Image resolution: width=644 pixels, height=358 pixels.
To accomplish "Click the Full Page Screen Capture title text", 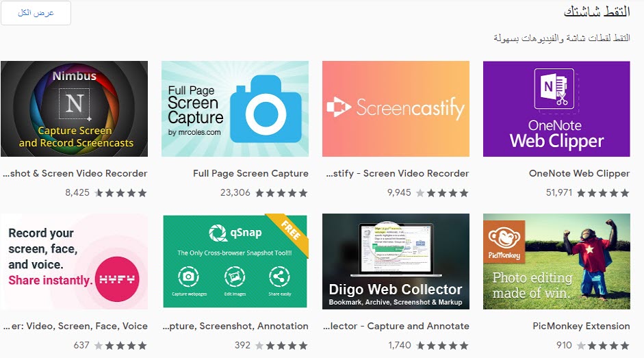I will 250,173.
